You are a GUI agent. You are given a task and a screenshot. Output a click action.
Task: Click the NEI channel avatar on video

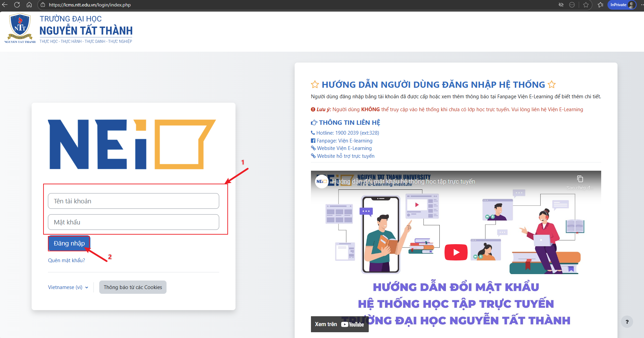[321, 182]
